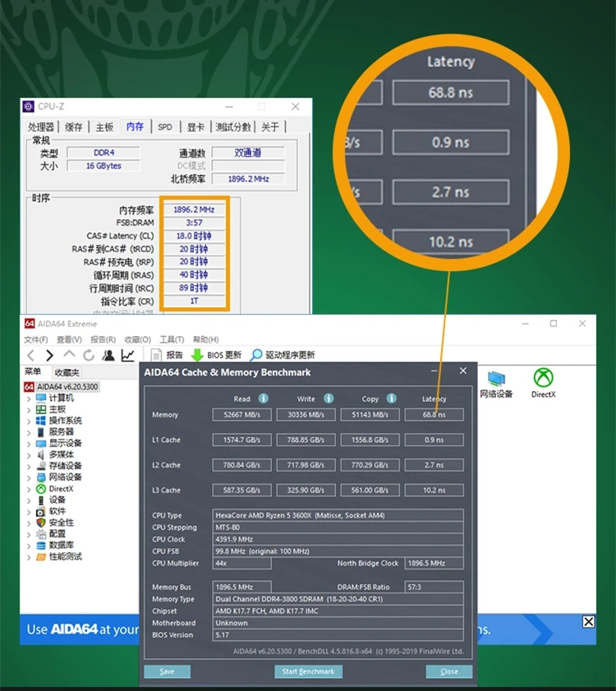Switch to 处理器 tab in CPU-Z
616x691 pixels.
click(41, 127)
